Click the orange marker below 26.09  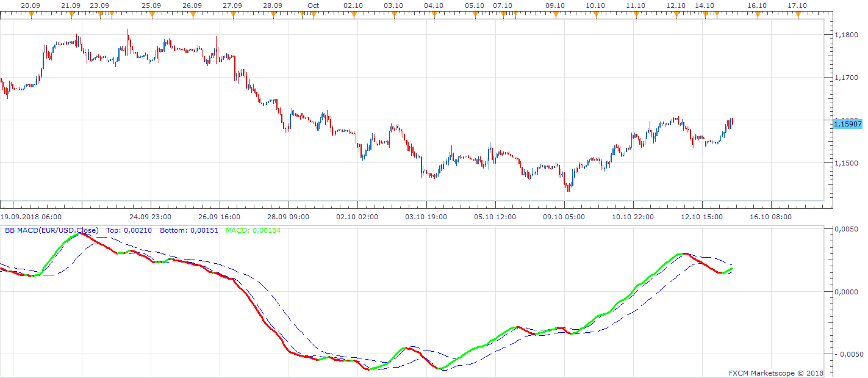click(x=192, y=14)
